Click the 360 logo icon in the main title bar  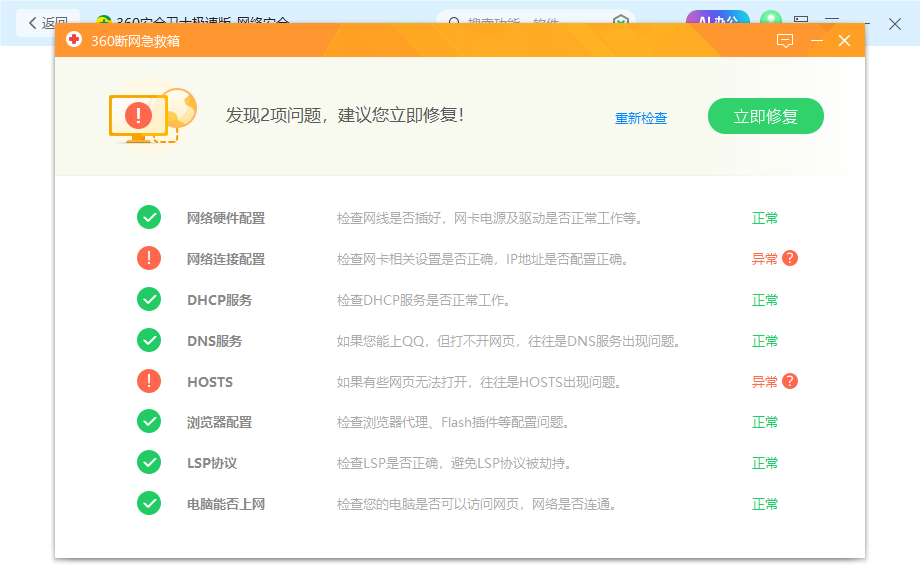105,18
